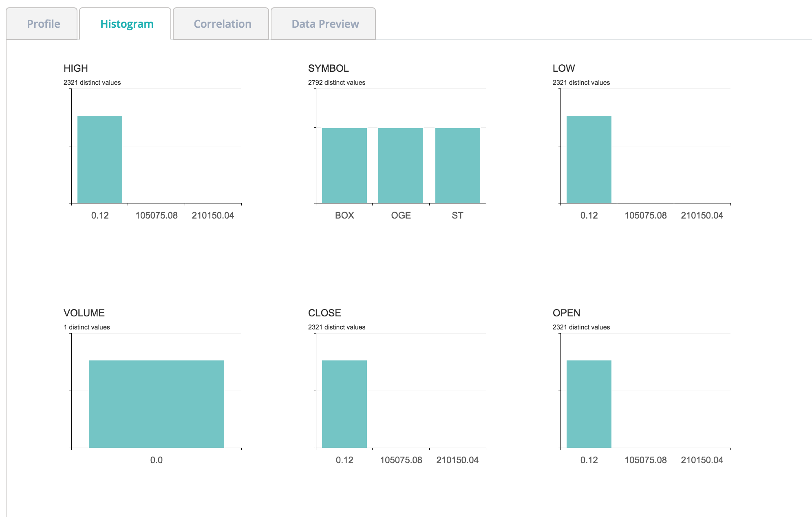Click the HIGH histogram bar

click(100, 159)
